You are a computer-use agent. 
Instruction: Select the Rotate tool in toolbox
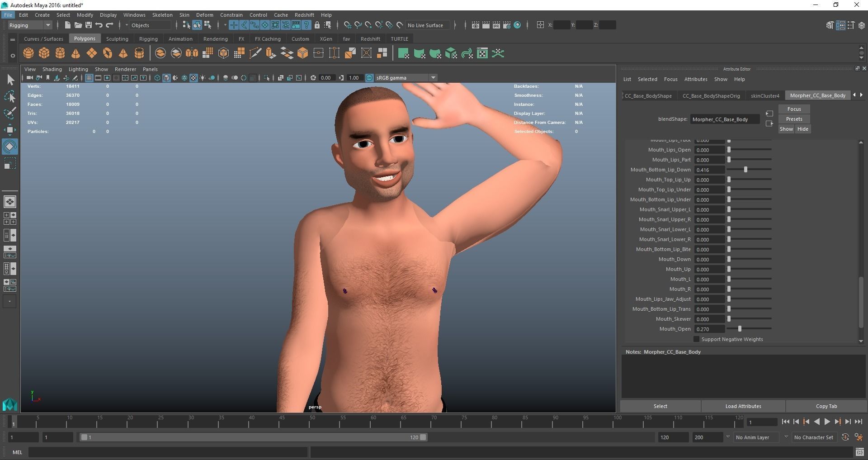(x=10, y=147)
